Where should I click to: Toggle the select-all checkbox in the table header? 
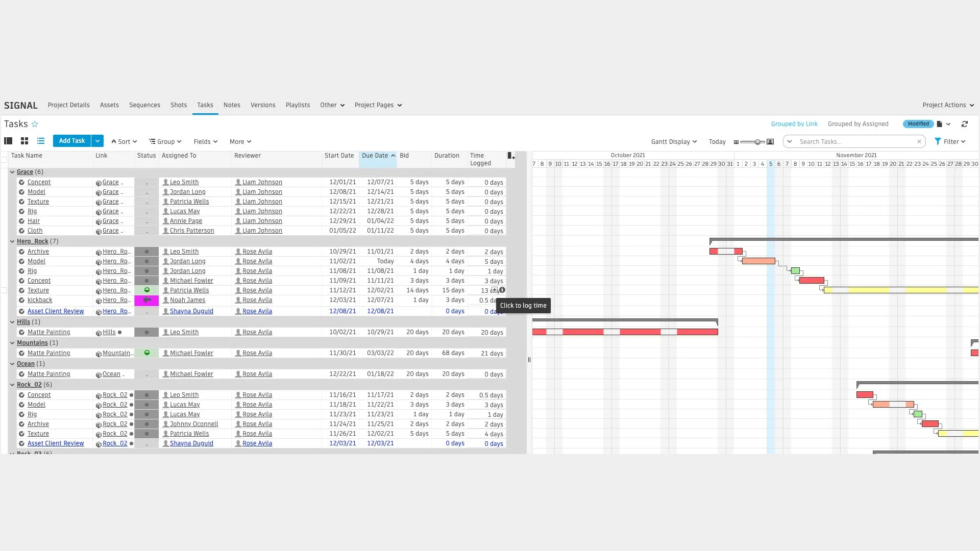click(4, 159)
